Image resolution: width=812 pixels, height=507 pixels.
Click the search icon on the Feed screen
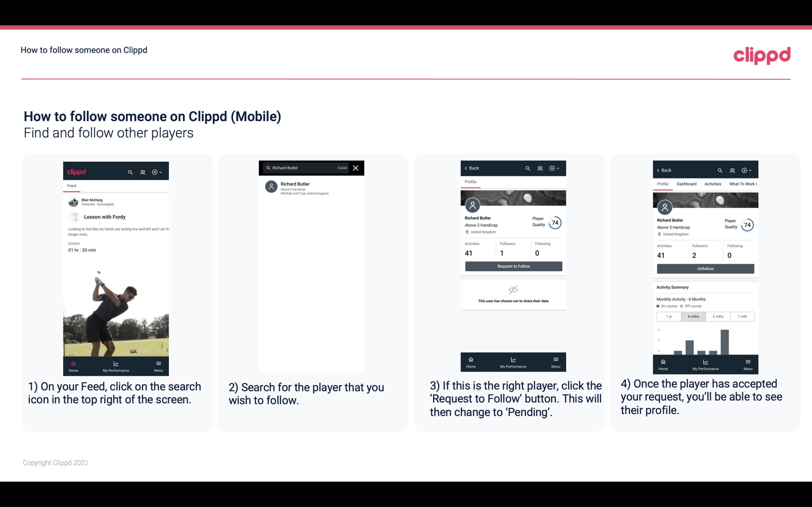pos(130,172)
